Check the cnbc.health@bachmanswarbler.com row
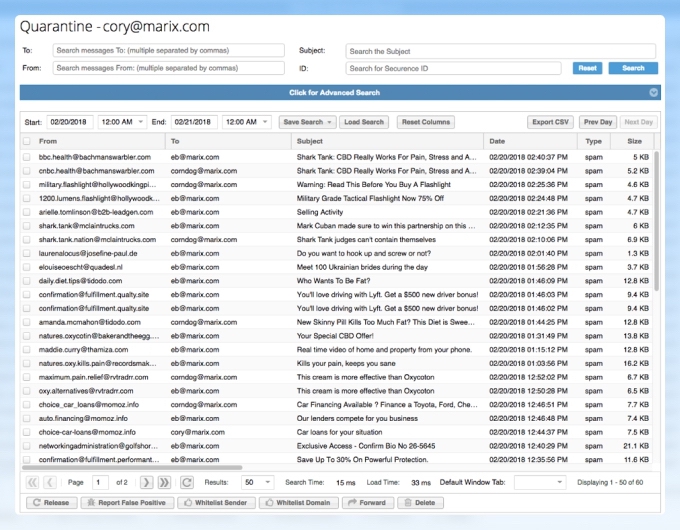Screen dimensions: 680x530 pyautogui.click(x=27, y=171)
